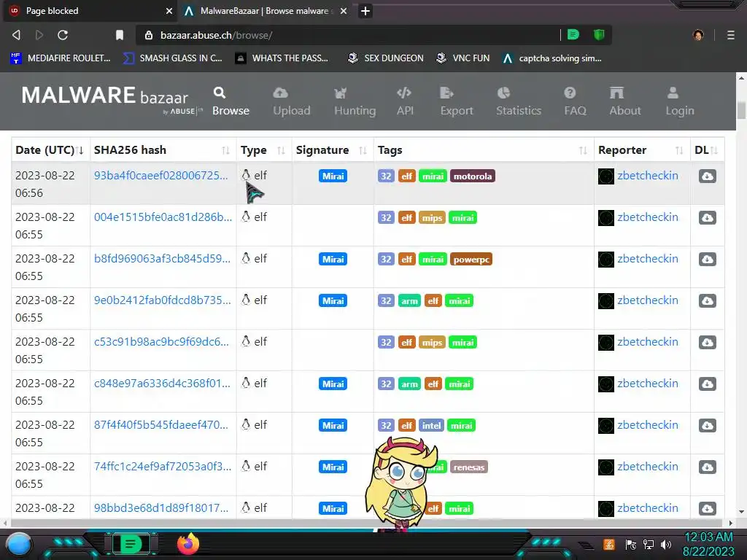The image size is (747, 560).
Task: Click the intel tag badge
Action: [431, 425]
